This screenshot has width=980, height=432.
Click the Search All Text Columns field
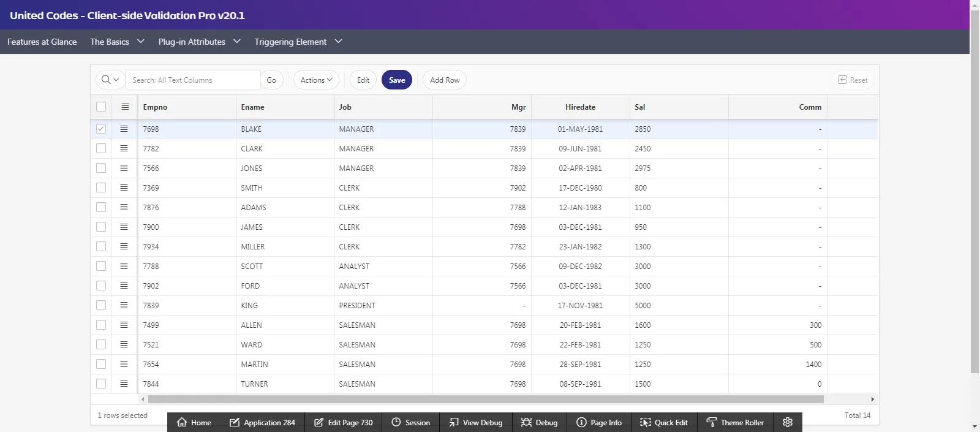pyautogui.click(x=193, y=80)
